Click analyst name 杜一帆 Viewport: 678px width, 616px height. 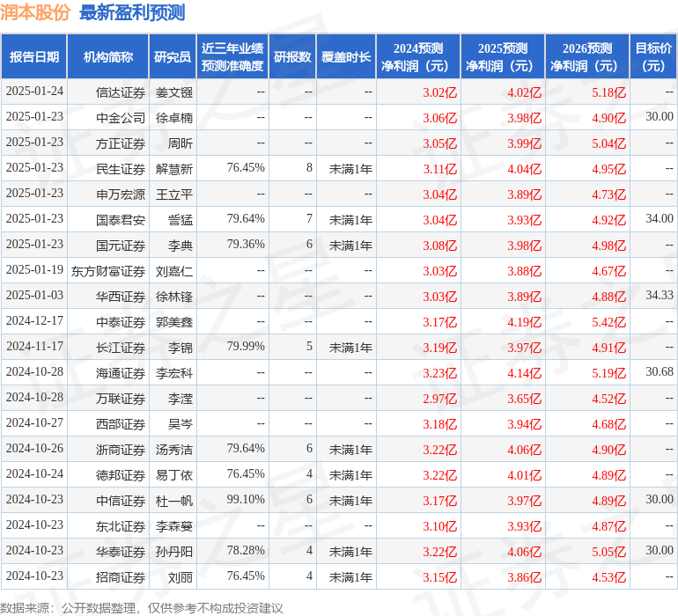coord(174,501)
